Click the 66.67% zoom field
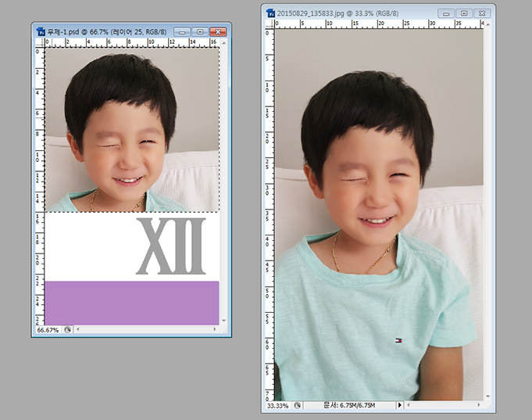The image size is (532, 420). pyautogui.click(x=47, y=330)
